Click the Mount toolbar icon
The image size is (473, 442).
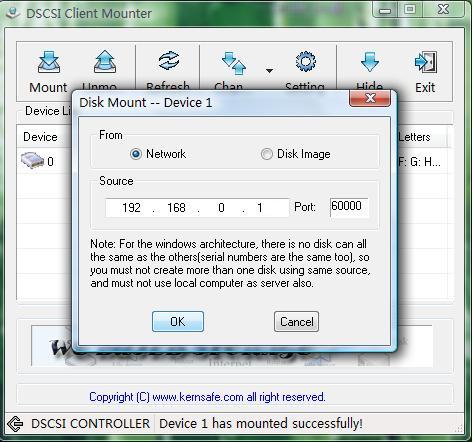point(49,62)
